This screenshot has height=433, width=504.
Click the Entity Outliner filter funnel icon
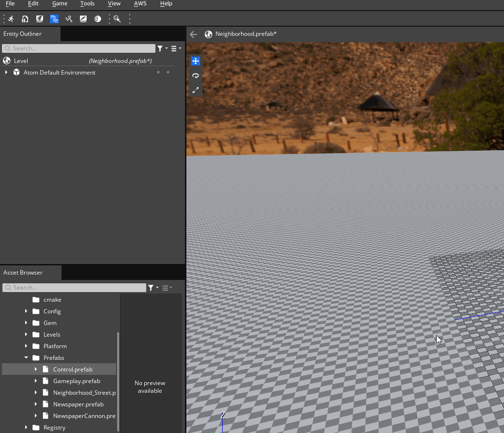(x=160, y=48)
